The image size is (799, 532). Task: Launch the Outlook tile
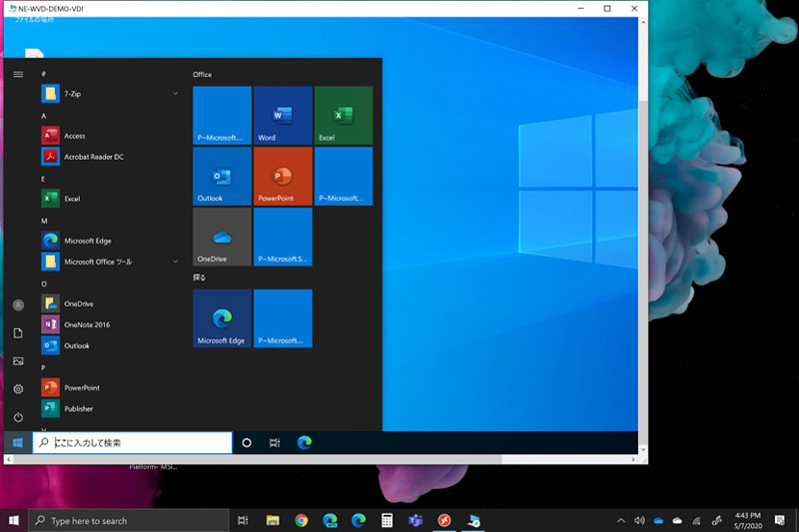pos(222,177)
